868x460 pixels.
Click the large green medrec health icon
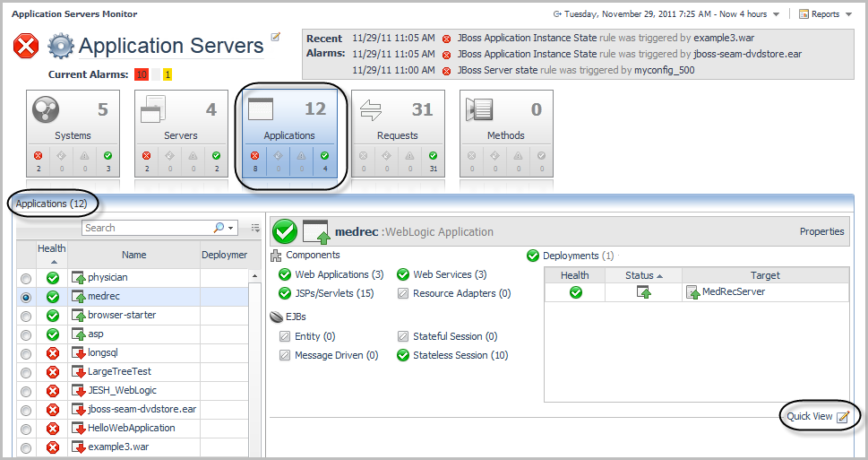(x=285, y=231)
